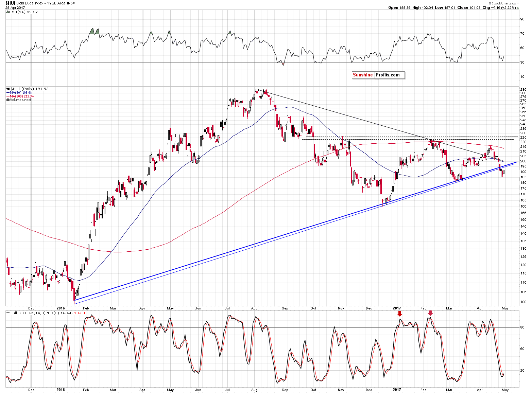
Task: Click the stochastic axis value 20
Action: point(522,371)
